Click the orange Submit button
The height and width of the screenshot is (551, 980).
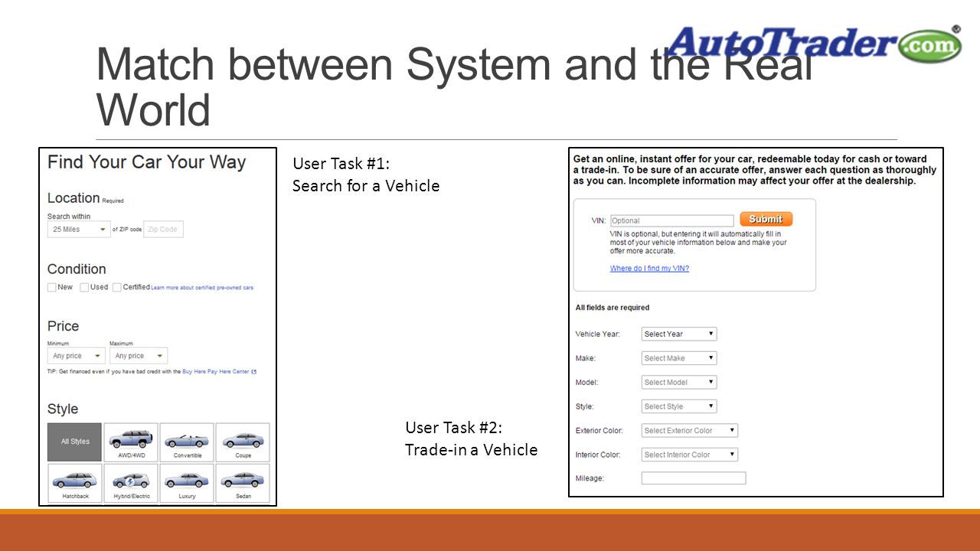tap(766, 219)
